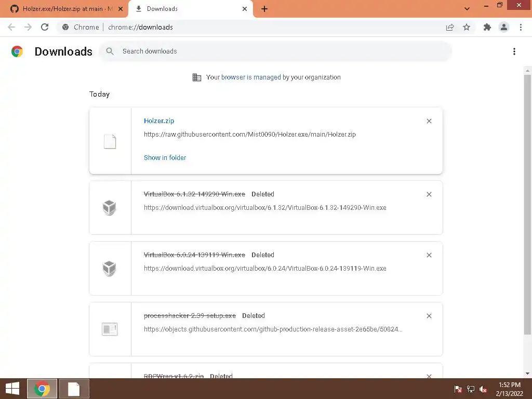This screenshot has width=532, height=399.
Task: Open the Action Center flag tray icon
Action: pos(458,389)
